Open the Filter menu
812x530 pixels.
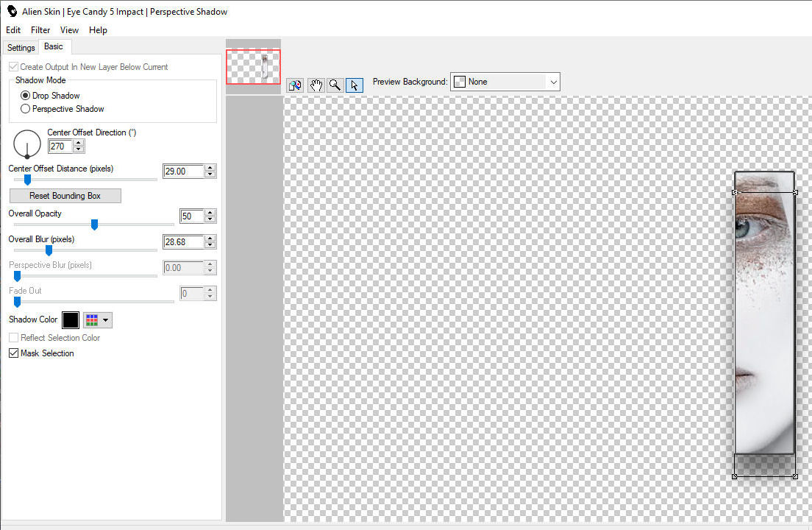(x=40, y=30)
